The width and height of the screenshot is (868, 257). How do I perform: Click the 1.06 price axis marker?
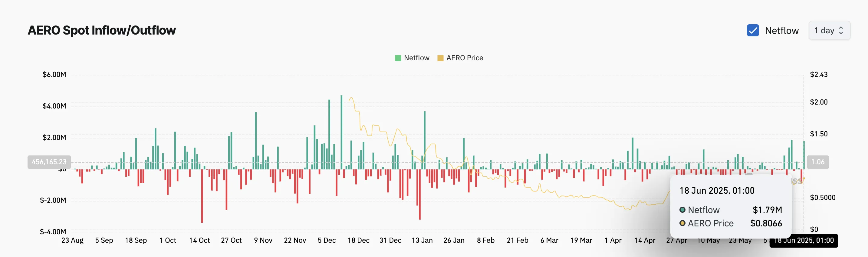[818, 162]
